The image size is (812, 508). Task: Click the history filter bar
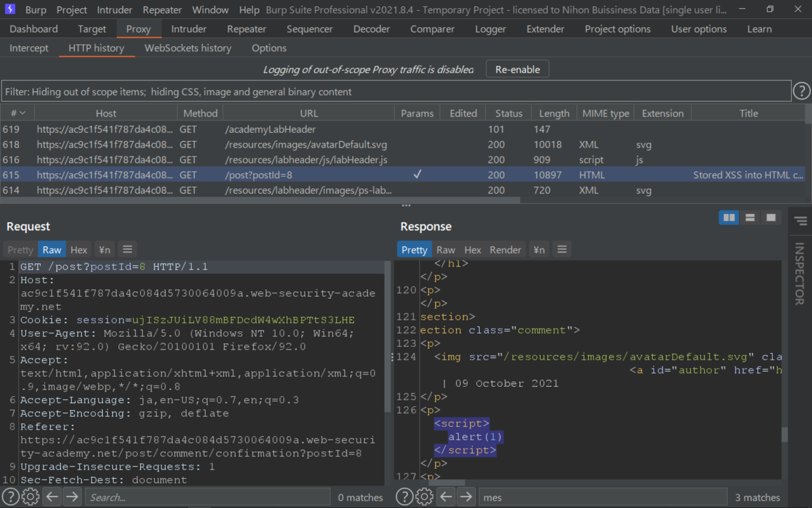tap(396, 91)
